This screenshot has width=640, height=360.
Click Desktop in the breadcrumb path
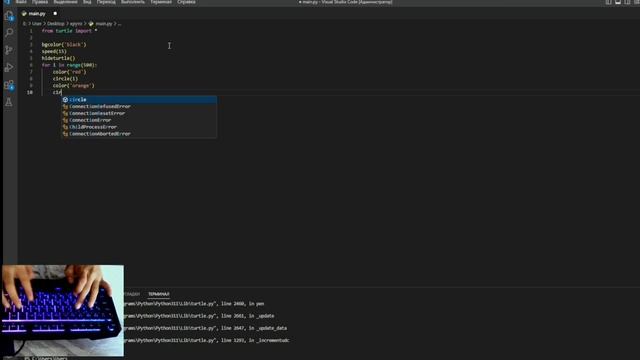pos(56,24)
